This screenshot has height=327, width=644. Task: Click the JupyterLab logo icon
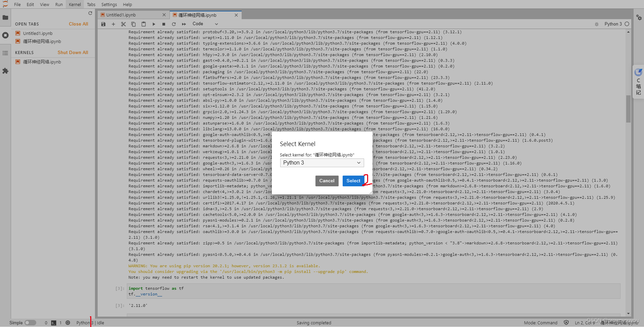[x=5, y=4]
